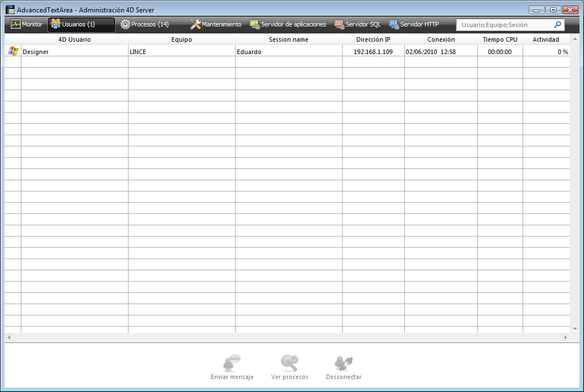Click the LINCE machine cell
Image resolution: width=584 pixels, height=392 pixels.
coord(182,51)
